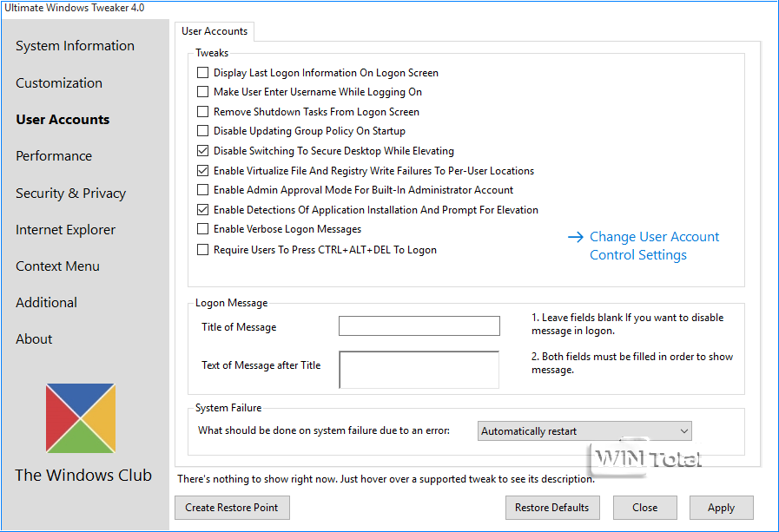Tick Make User Enter Username While Logging On

(202, 92)
